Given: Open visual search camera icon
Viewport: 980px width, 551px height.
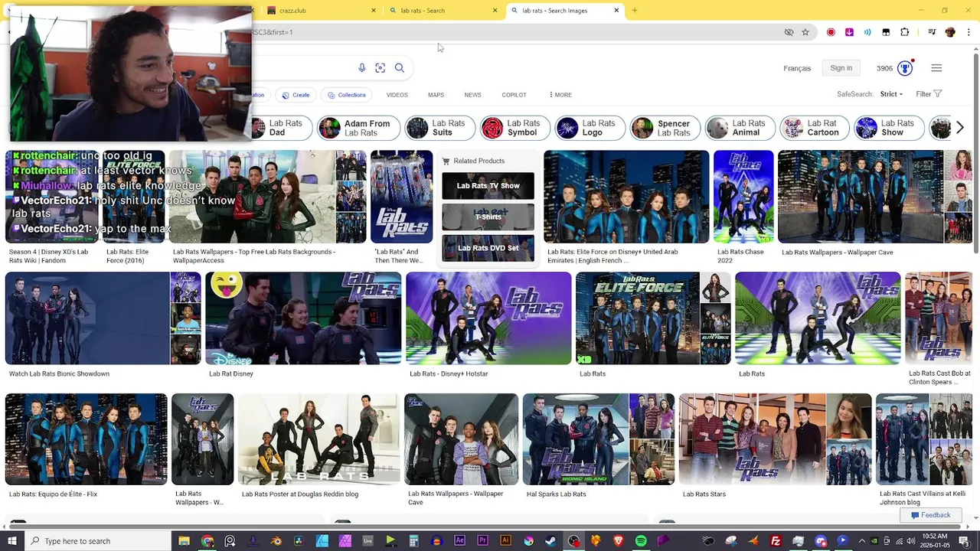Looking at the screenshot, I should [380, 68].
